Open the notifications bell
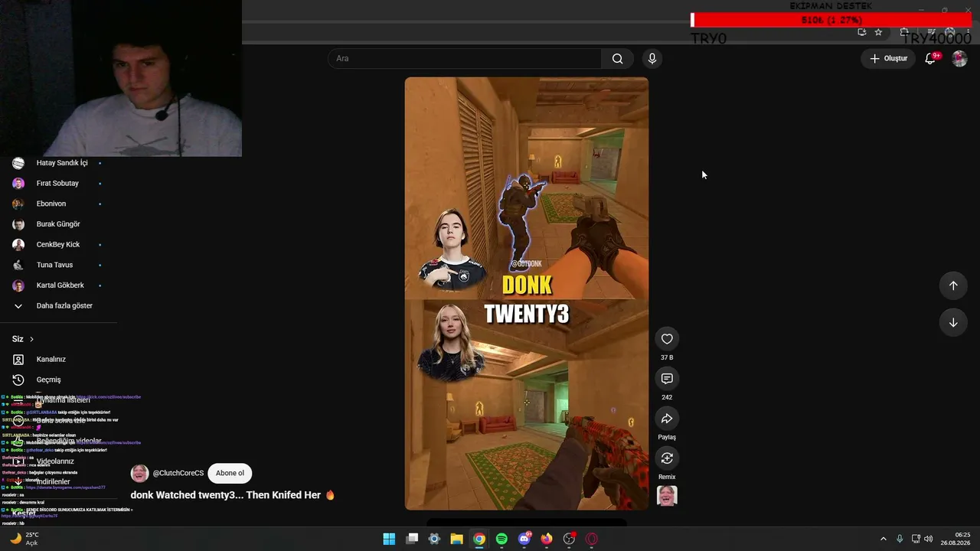 click(931, 59)
